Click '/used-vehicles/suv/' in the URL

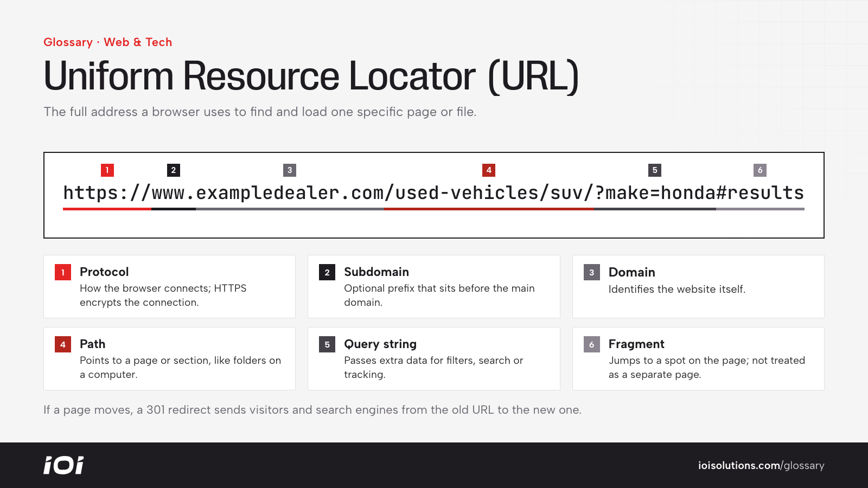pos(489,193)
